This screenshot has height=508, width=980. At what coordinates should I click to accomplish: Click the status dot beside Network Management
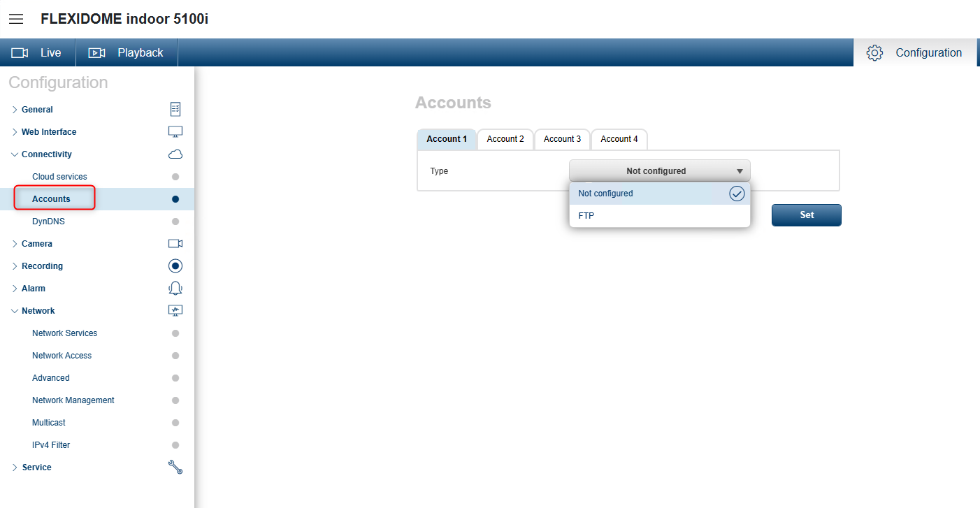click(x=175, y=400)
